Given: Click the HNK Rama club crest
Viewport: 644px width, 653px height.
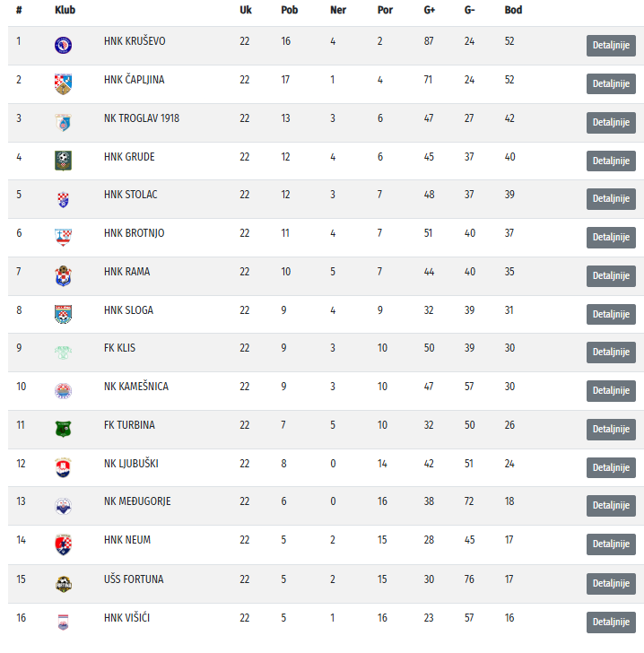Looking at the screenshot, I should click(63, 275).
